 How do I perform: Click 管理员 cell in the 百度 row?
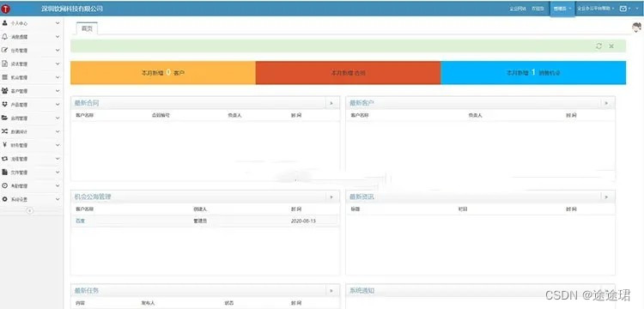pyautogui.click(x=200, y=221)
